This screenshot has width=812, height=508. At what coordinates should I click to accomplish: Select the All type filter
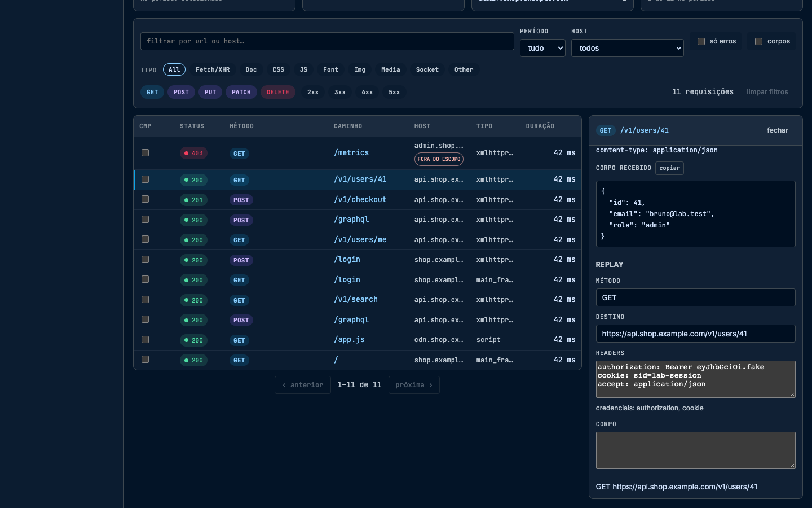click(174, 69)
